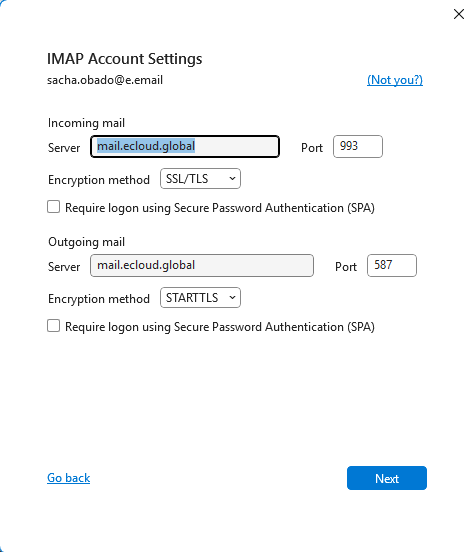Screen dimensions: 466x552
Task: Click the chevron arrow beside SSL/TLS
Action: (232, 178)
